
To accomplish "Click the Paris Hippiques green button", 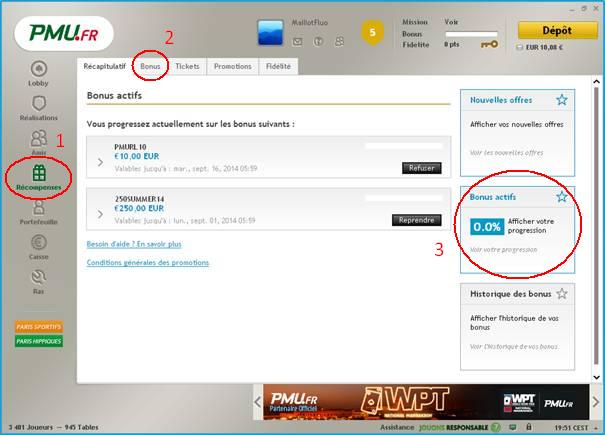I will [x=39, y=341].
